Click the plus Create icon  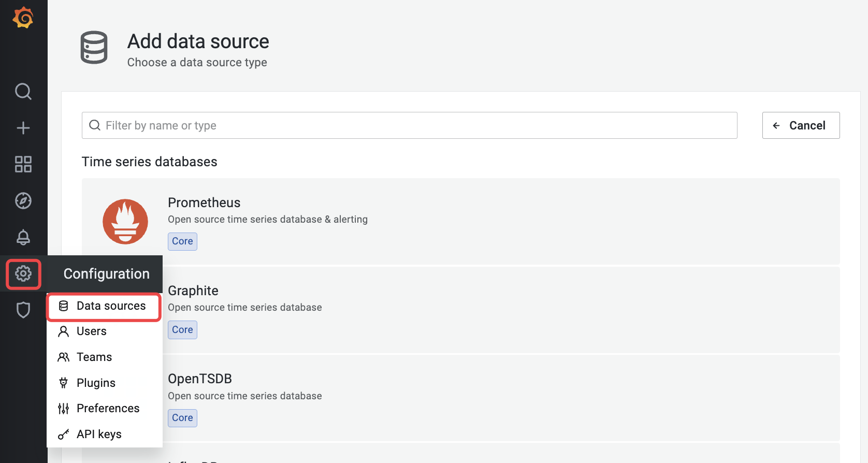tap(23, 128)
